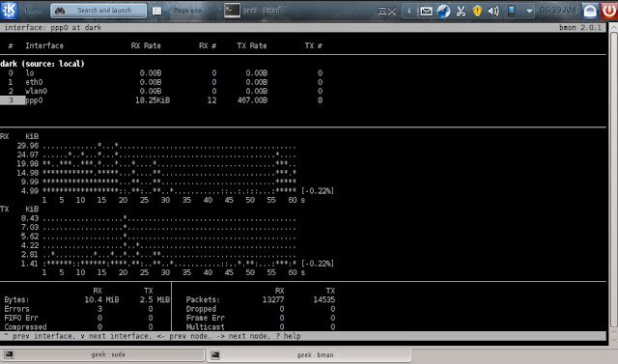Click the scrollbar up arrow
Viewport: 618px width, 364px height.
coord(613,28)
